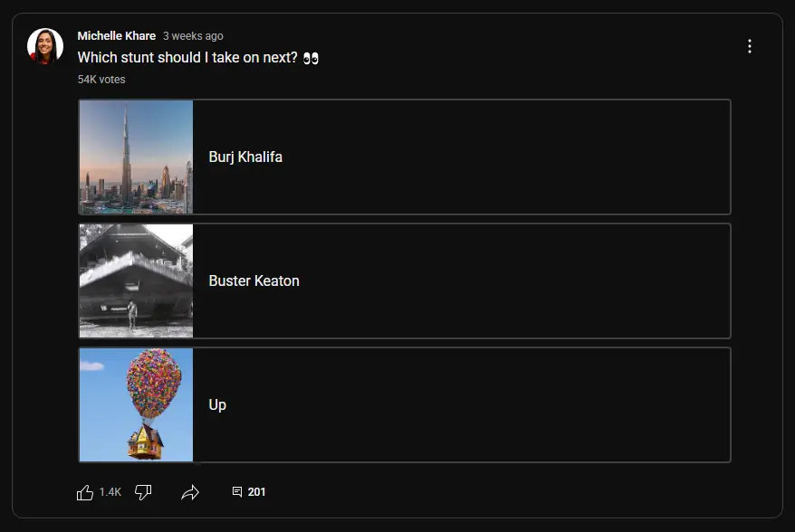Open comments via the comment bubble icon
Screen dimensions: 795x532
[237, 492]
